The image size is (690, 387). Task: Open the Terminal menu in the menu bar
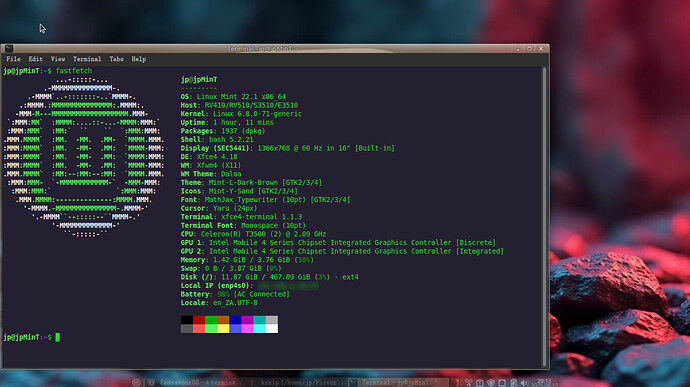click(87, 59)
